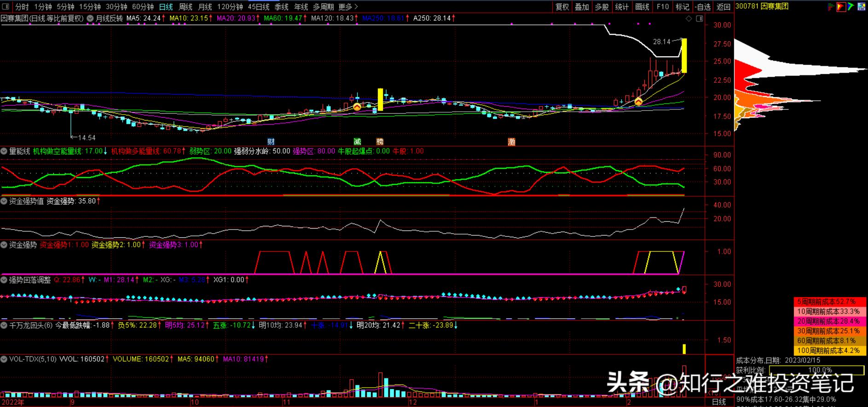This screenshot has height=407, width=868.
Task: Toggle -自选 watchlist button
Action: coord(703,6)
